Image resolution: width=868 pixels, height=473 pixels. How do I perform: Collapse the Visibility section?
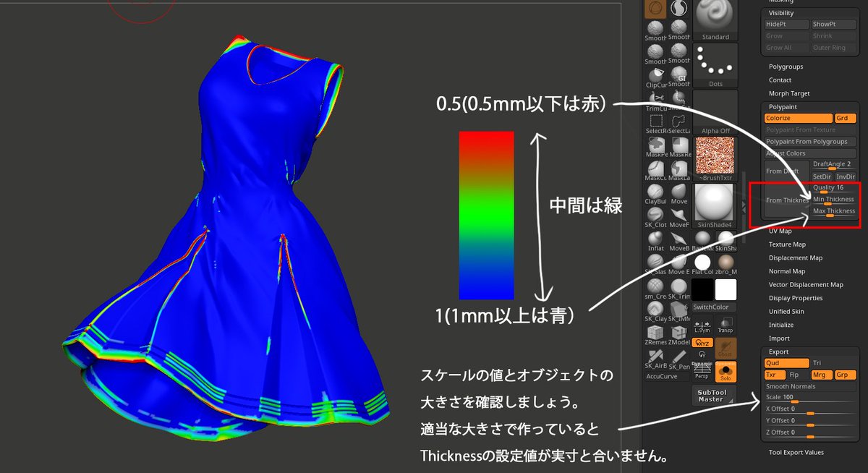point(781,13)
